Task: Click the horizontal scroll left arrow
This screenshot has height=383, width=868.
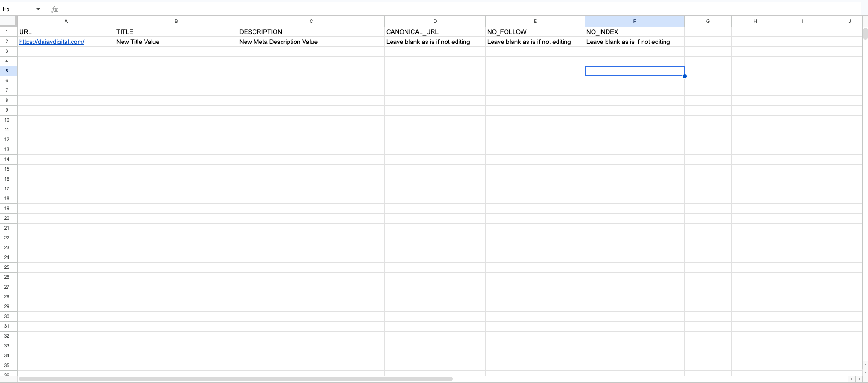Action: pyautogui.click(x=852, y=379)
